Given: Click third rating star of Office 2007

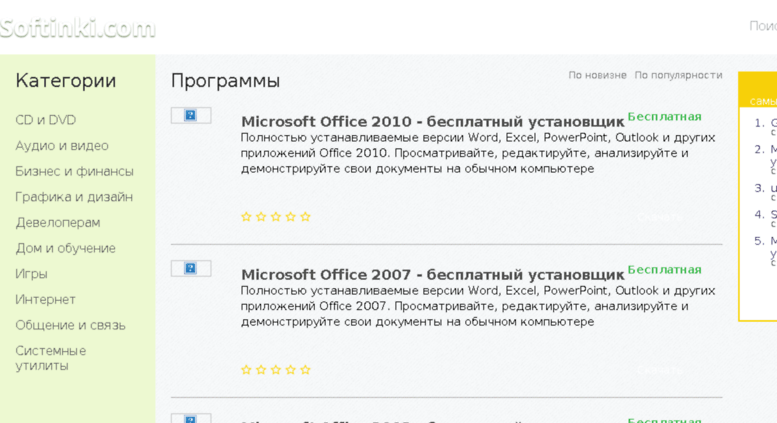Looking at the screenshot, I should click(x=276, y=370).
